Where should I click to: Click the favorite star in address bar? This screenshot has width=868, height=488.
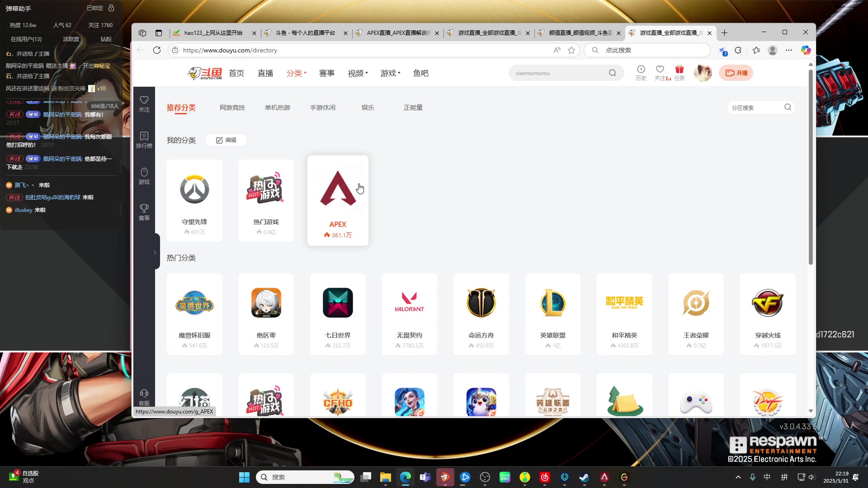(x=571, y=50)
